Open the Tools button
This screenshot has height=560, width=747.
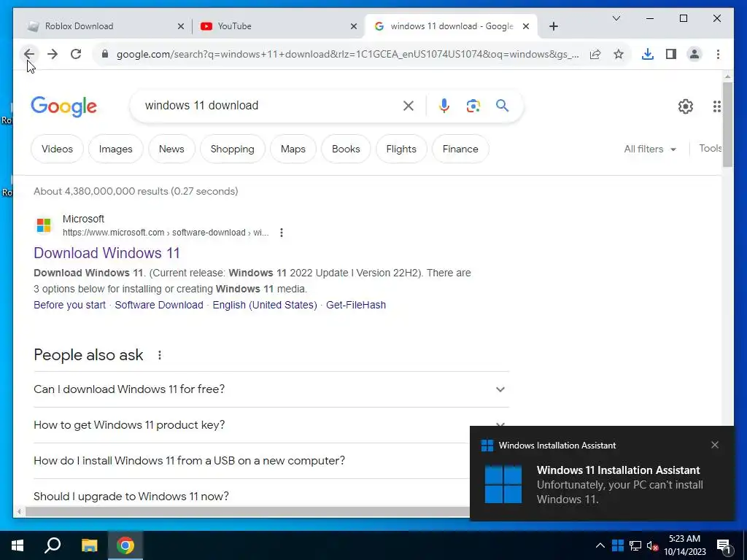(x=710, y=149)
